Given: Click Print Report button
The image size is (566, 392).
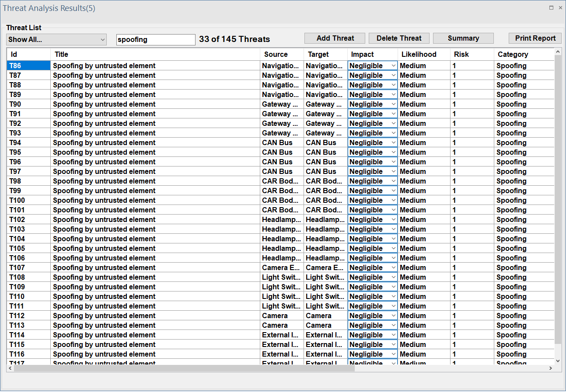Looking at the screenshot, I should 535,38.
